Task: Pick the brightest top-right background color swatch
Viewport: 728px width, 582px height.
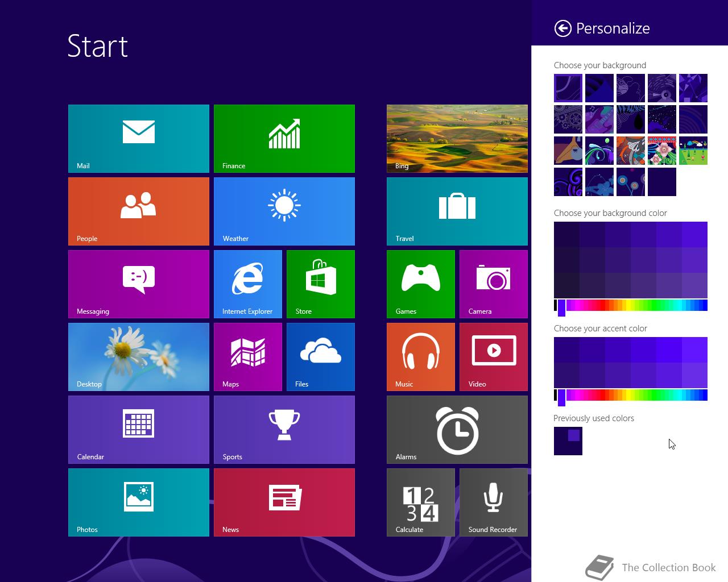Action: tap(694, 234)
